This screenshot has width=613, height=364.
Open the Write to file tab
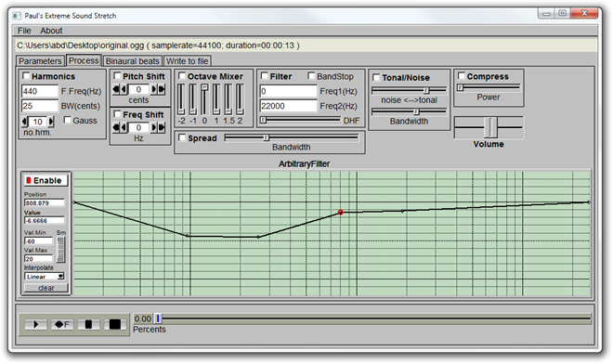point(187,61)
